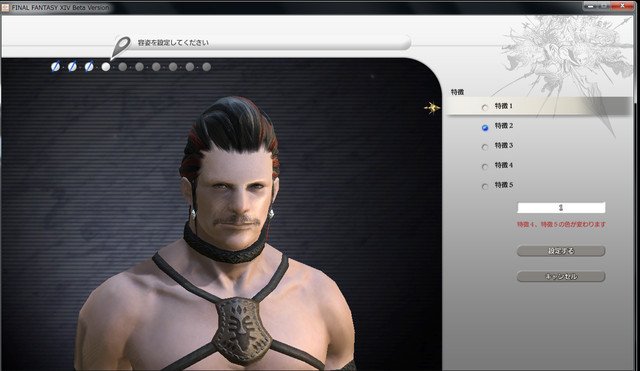Screen dimensions: 640x371
Task: Click the キャンセル cancel button
Action: coord(561,276)
